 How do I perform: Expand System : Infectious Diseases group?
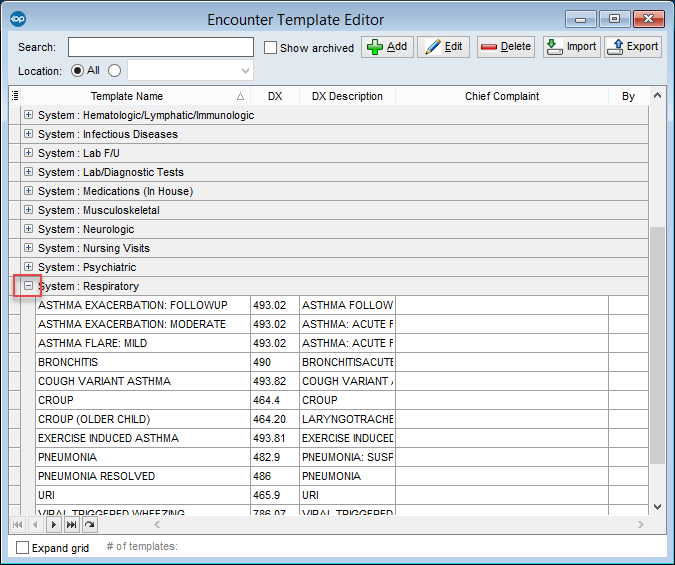[x=28, y=133]
